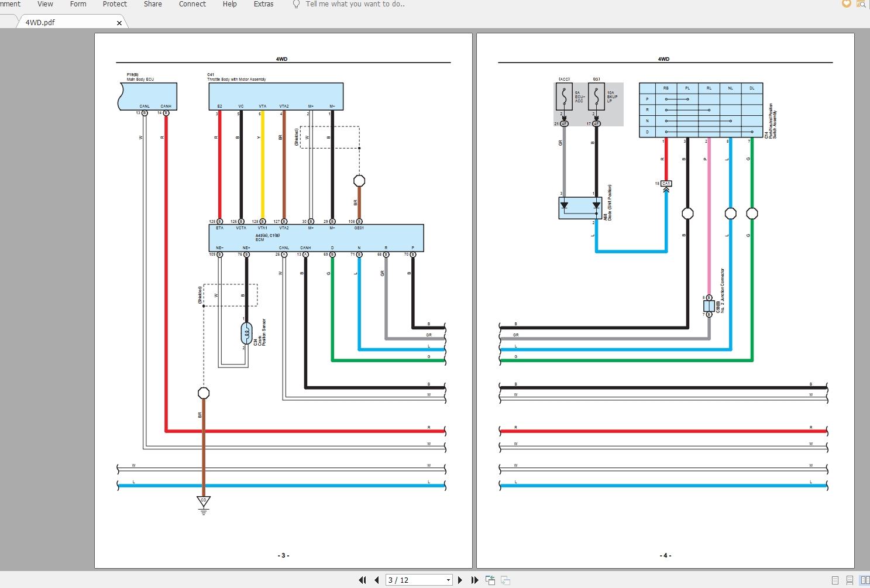Image resolution: width=870 pixels, height=588 pixels.
Task: Open the Connect menu
Action: click(x=192, y=4)
